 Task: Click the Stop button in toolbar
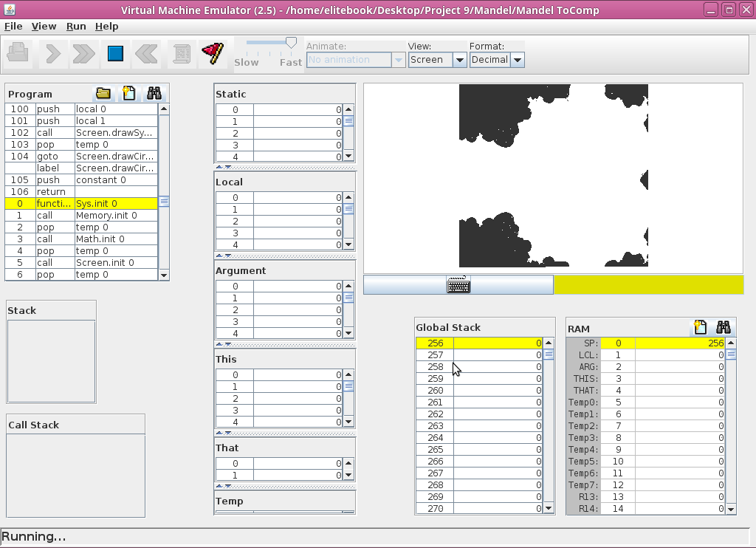point(115,53)
